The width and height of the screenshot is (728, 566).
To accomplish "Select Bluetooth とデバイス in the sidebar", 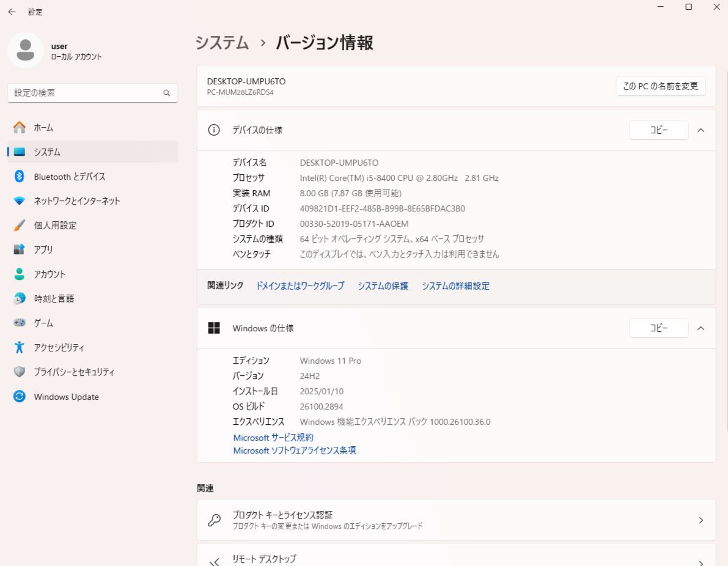I will coord(93,177).
